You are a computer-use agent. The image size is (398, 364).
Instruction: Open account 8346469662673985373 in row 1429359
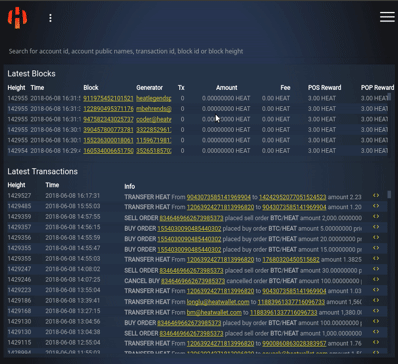[191, 218]
